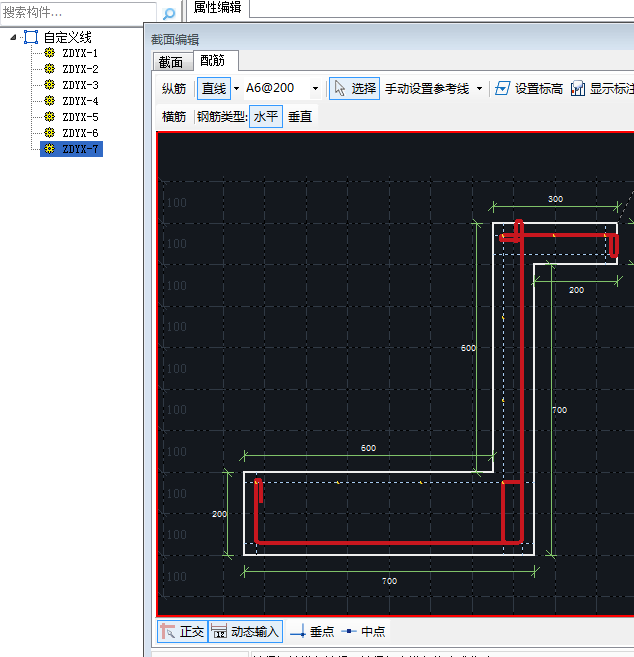Click the gear icon beside ZDYX-5
Image resolution: width=634 pixels, height=657 pixels.
(x=49, y=116)
